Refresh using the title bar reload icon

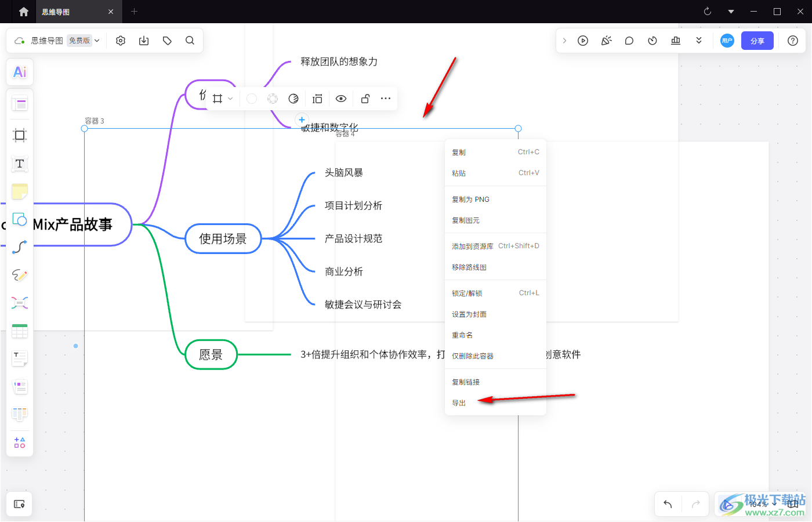click(x=708, y=12)
